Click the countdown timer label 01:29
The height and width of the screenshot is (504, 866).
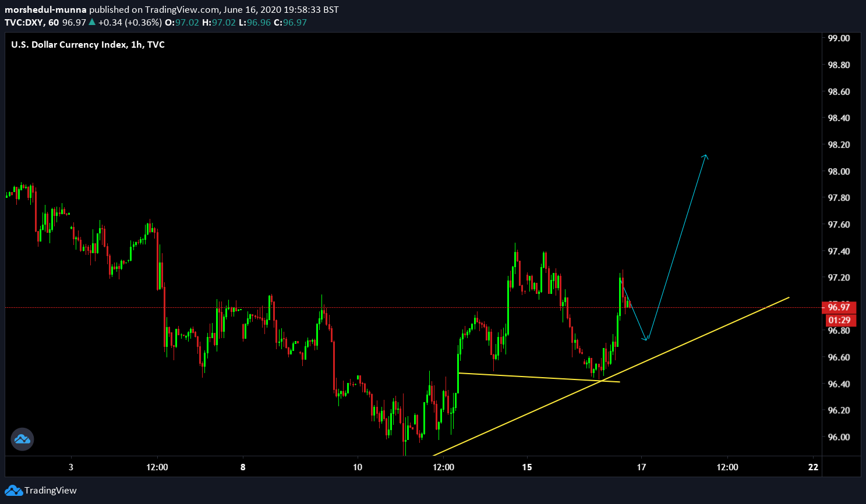(x=839, y=320)
